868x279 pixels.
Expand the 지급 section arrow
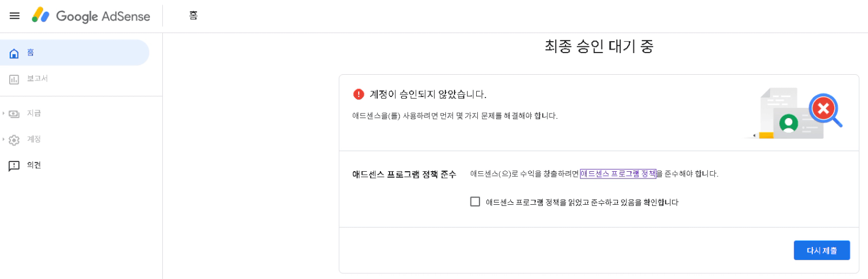tap(3, 114)
